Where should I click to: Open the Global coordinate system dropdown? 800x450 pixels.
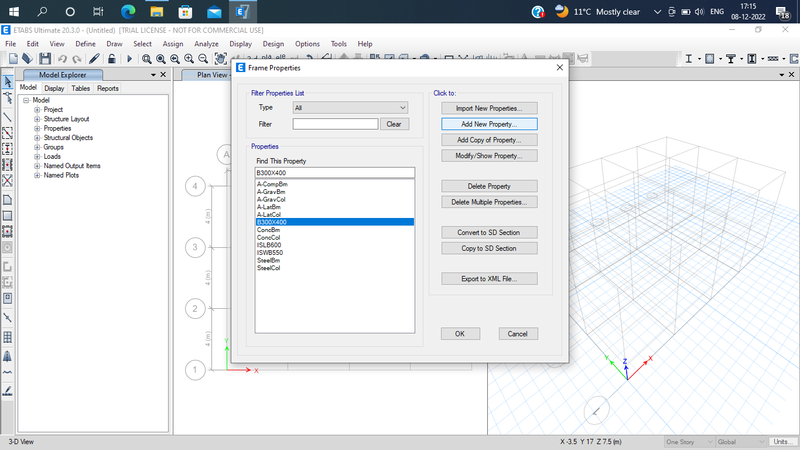coord(740,442)
